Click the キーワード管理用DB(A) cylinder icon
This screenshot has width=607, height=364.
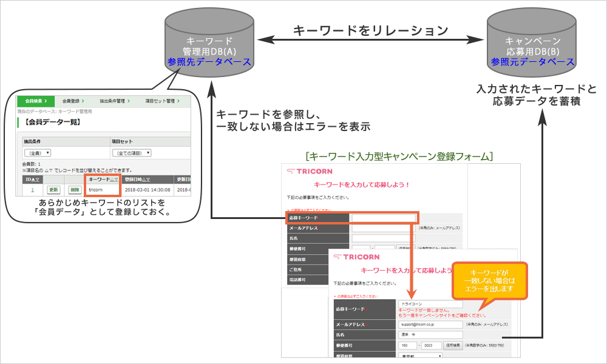(209, 42)
